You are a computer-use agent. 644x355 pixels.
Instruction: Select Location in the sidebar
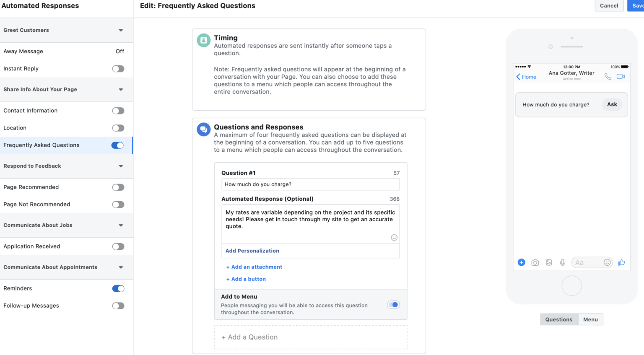(x=66, y=128)
